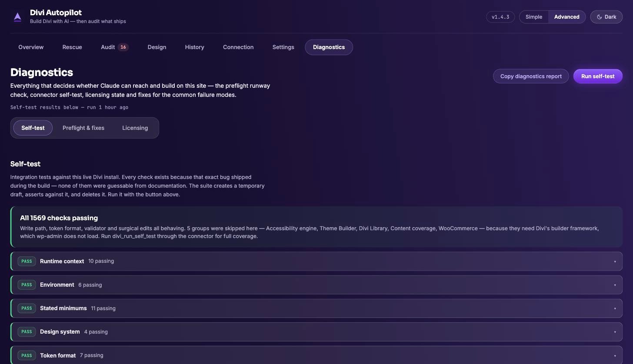Click the Audit count badge 16
Screen dimensions: 633x364
[123, 47]
